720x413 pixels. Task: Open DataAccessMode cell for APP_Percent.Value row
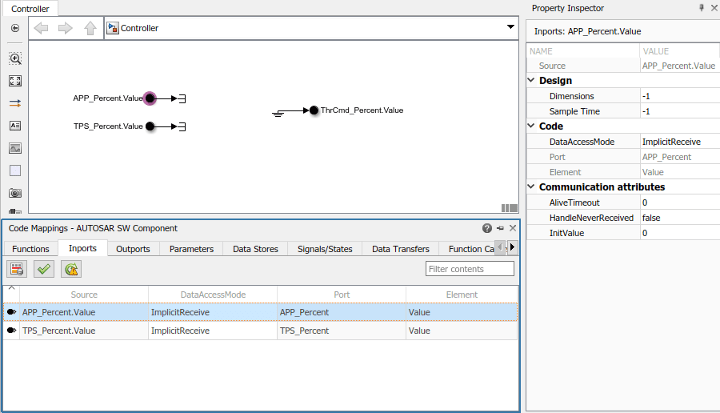point(213,312)
